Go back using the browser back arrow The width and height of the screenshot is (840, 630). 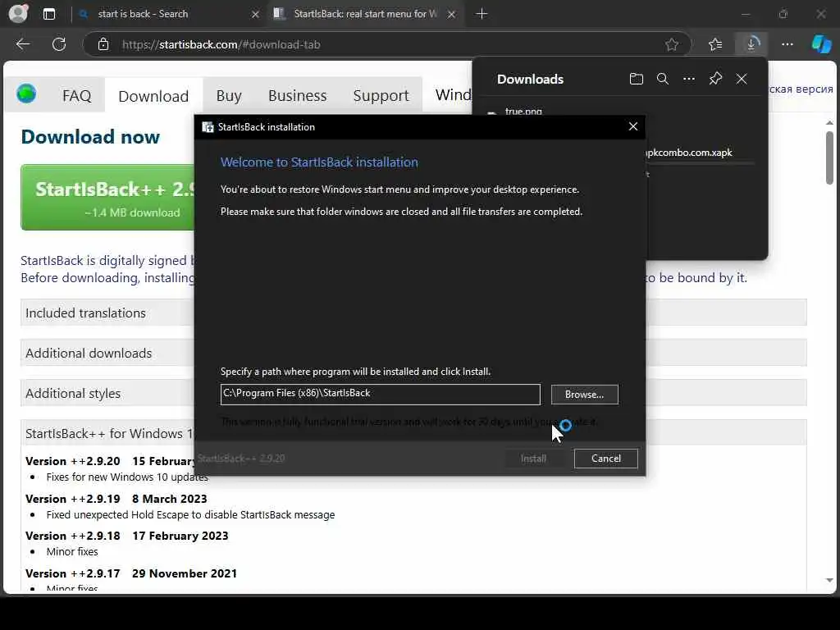pyautogui.click(x=22, y=44)
